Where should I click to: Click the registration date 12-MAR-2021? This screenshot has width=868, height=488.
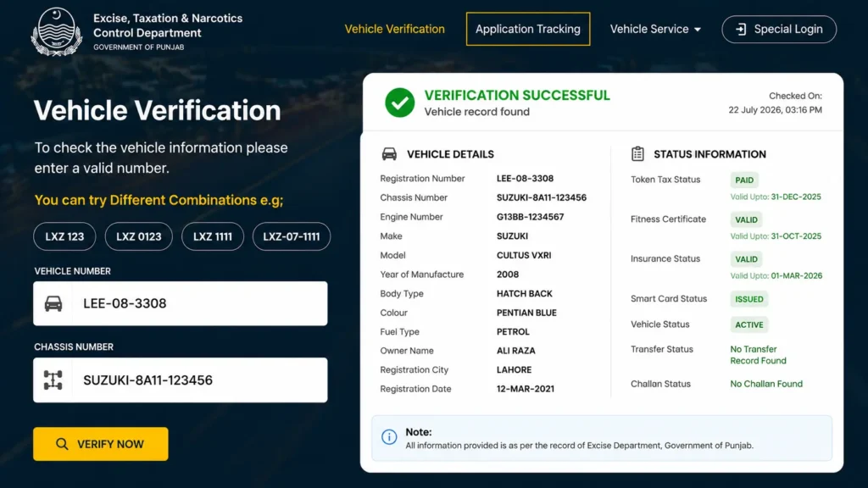526,389
